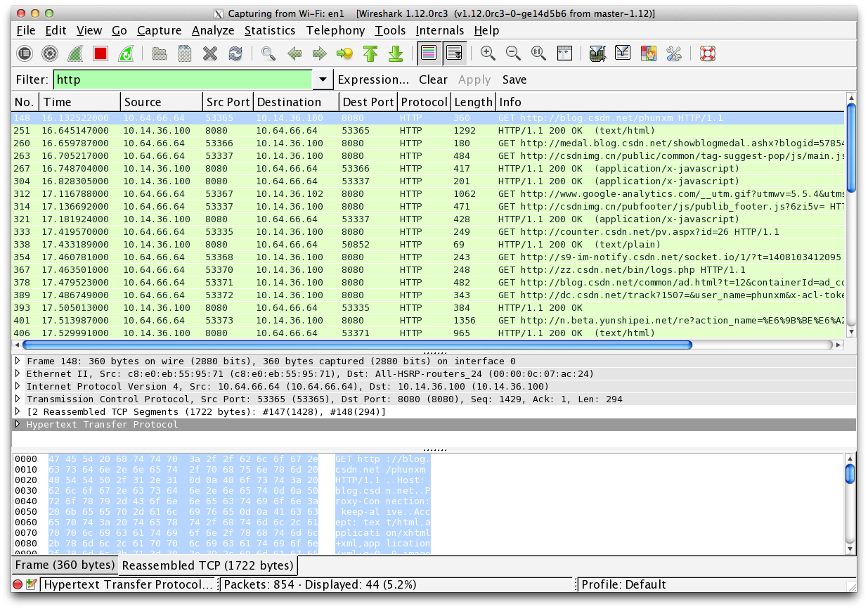Switch to Reassembled TCP (1722 bytes) tab
The width and height of the screenshot is (868, 609).
[207, 565]
